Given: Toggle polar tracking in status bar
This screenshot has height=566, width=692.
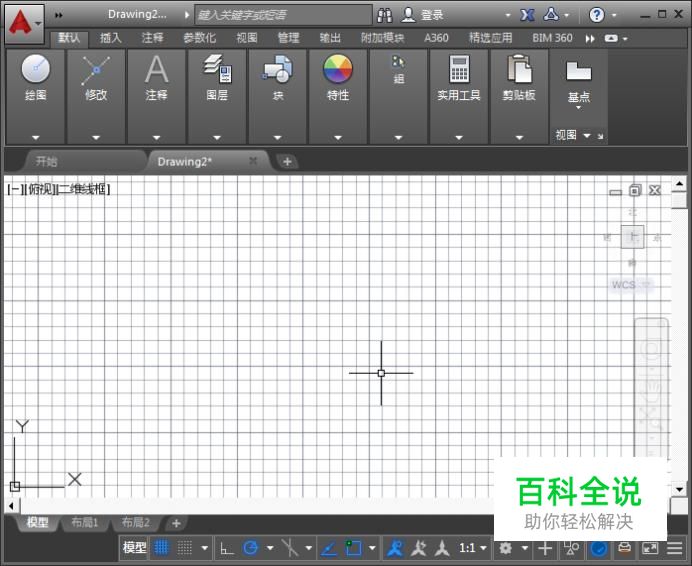Looking at the screenshot, I should click(x=250, y=548).
